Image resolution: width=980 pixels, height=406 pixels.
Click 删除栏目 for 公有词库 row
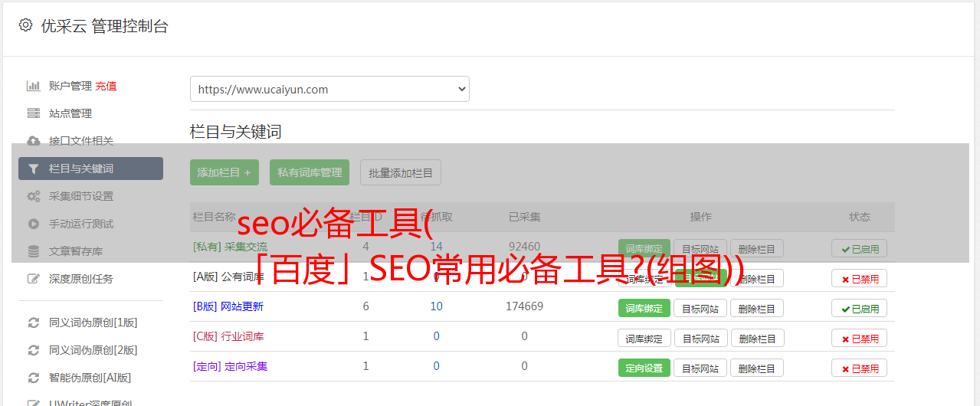pyautogui.click(x=757, y=279)
